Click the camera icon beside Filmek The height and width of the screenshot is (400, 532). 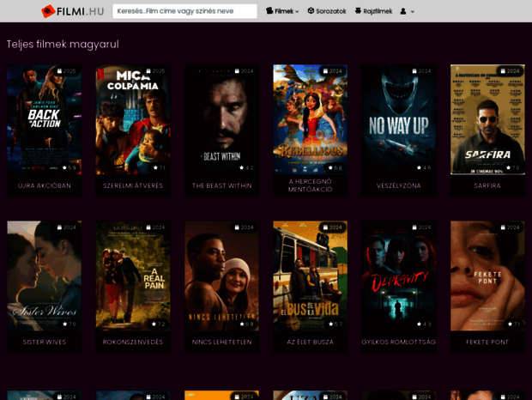pyautogui.click(x=269, y=11)
